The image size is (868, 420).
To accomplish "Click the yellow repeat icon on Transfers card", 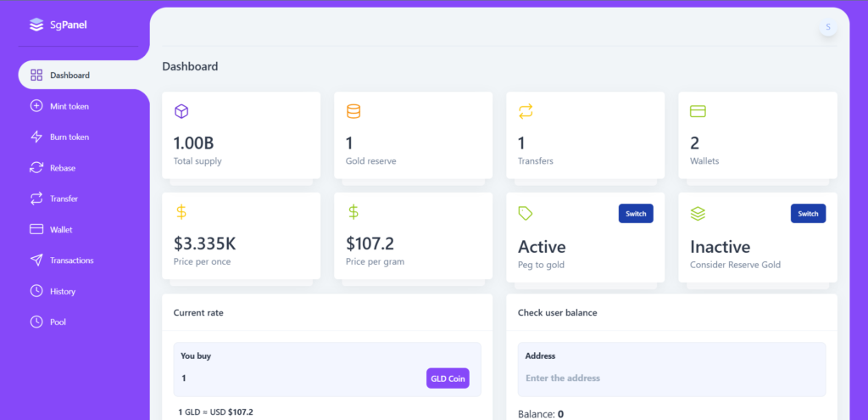I will point(526,111).
